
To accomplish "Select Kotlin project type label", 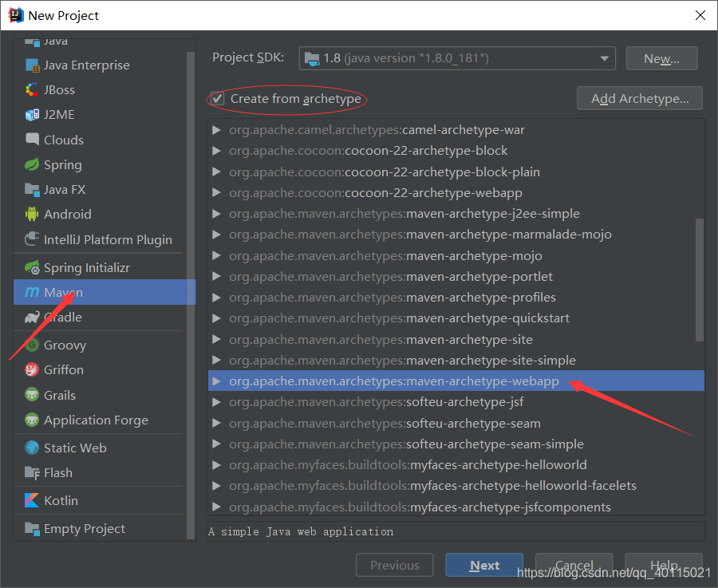I will click(61, 500).
